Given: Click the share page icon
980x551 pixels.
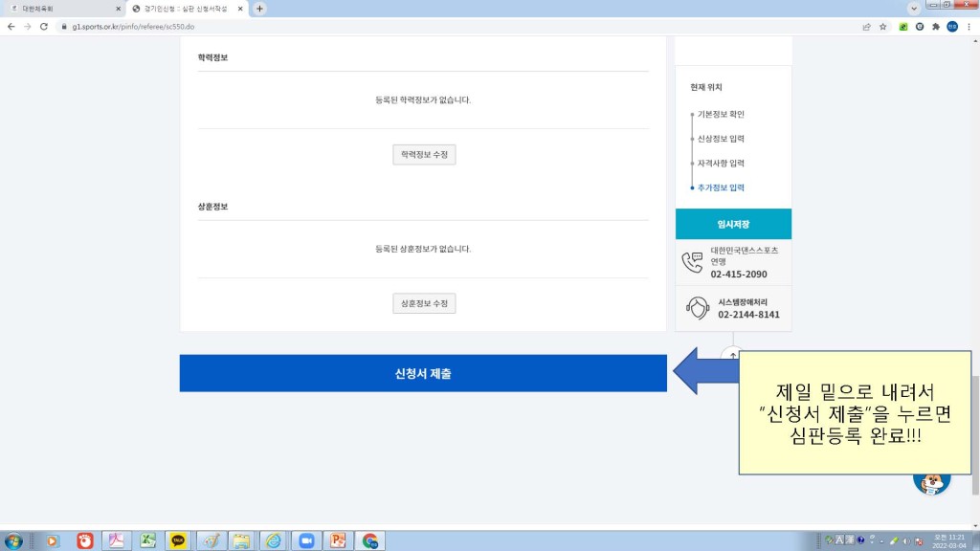Looking at the screenshot, I should 865,27.
